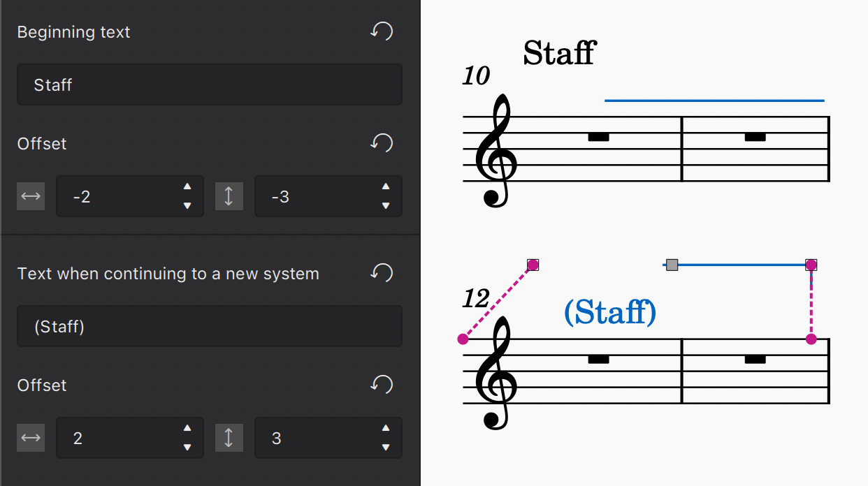Click the right-end line handle on the staff

click(x=811, y=265)
